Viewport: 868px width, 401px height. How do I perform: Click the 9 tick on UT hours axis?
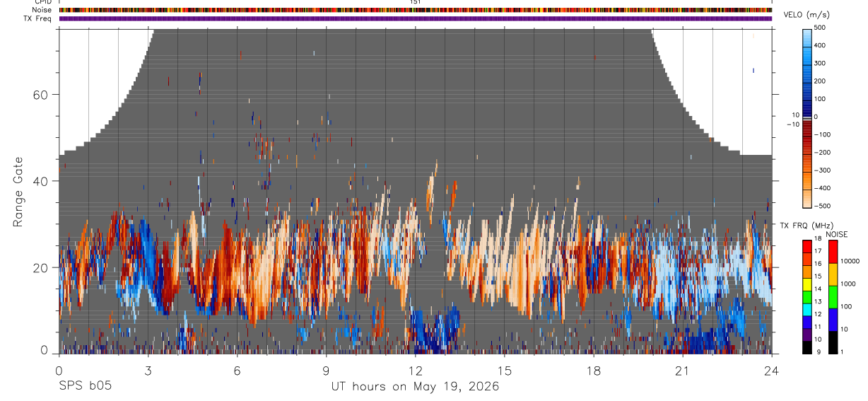[x=326, y=369]
